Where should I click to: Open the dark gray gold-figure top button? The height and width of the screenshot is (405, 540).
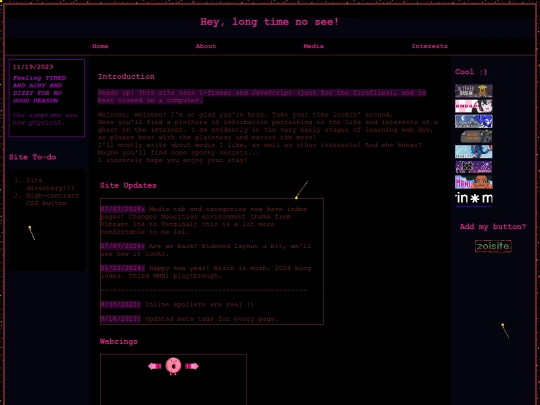(x=474, y=91)
